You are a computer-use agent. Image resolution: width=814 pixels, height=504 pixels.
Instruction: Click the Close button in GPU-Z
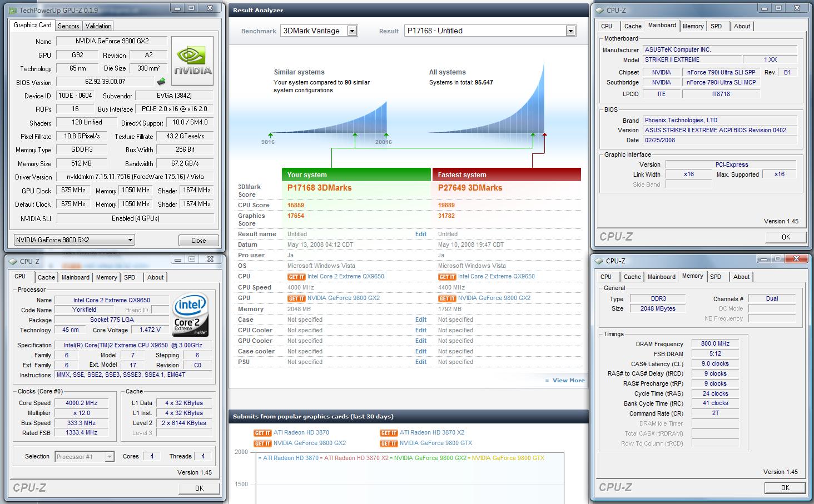[198, 241]
